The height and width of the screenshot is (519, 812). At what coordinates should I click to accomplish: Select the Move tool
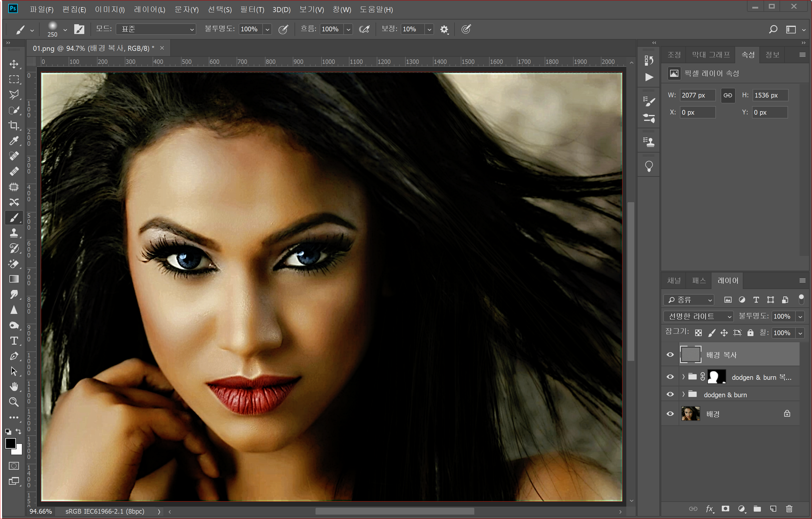click(14, 64)
